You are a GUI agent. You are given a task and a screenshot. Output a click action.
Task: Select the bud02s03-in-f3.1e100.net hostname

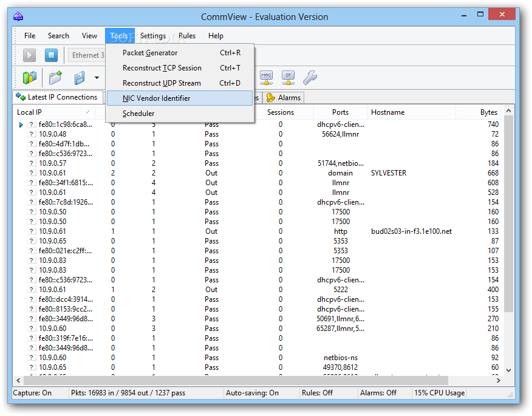pyautogui.click(x=411, y=231)
